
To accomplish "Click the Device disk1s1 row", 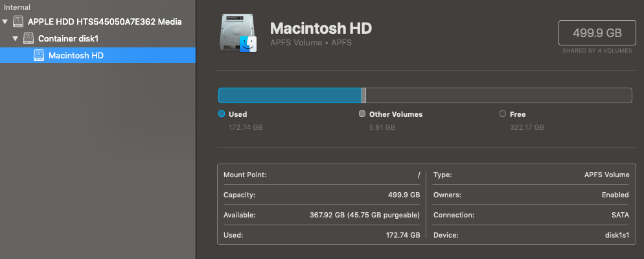I will tap(531, 235).
